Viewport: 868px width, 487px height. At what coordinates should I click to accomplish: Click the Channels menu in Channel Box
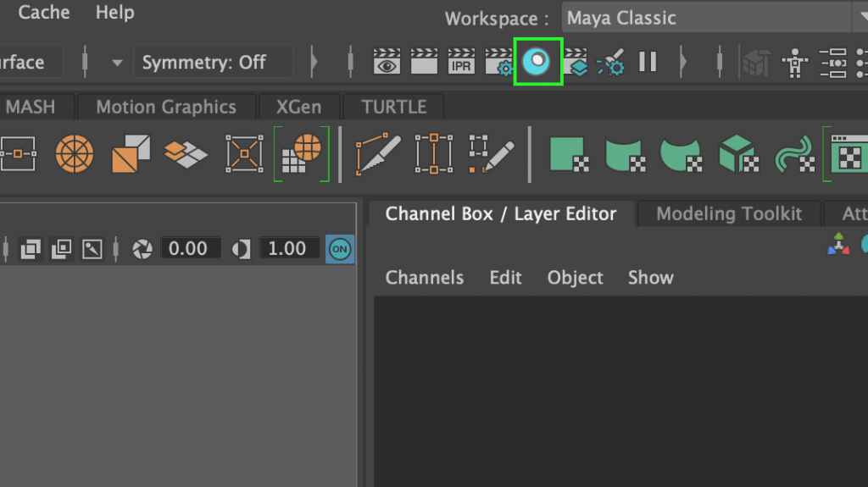click(424, 278)
